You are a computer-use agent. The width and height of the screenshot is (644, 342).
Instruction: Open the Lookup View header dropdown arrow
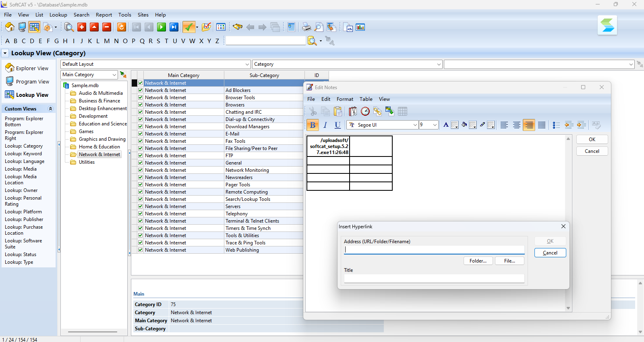(x=5, y=53)
